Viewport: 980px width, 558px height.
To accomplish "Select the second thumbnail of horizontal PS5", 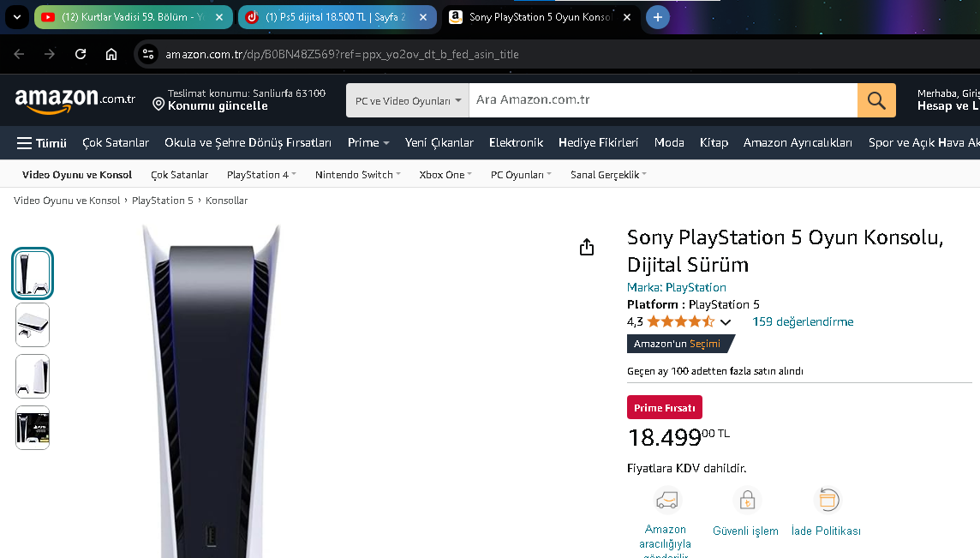I will (x=33, y=326).
